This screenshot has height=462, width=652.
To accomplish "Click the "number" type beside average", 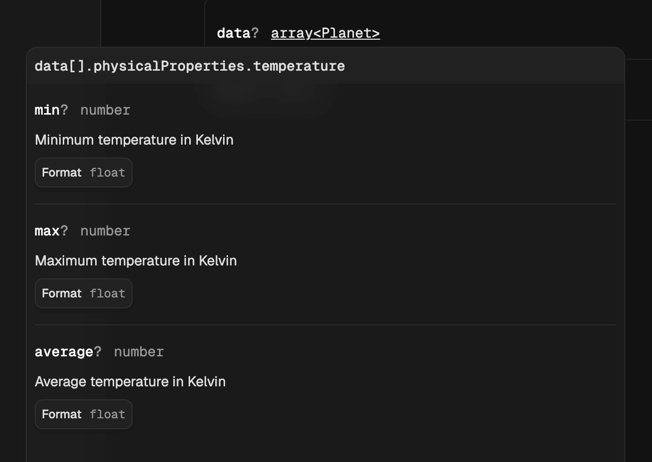I will tap(139, 352).
